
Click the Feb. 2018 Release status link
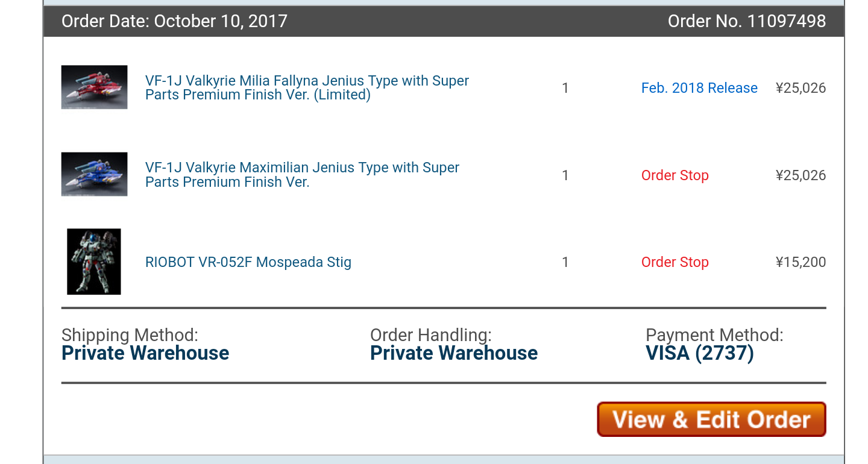coord(699,88)
